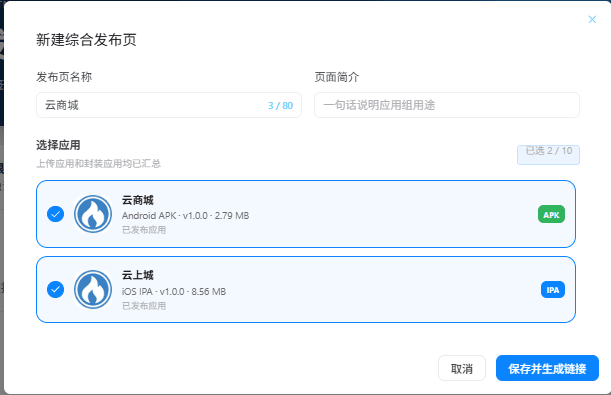The image size is (611, 395).
Task: Click the 云商城 app title in the list
Action: [138, 200]
